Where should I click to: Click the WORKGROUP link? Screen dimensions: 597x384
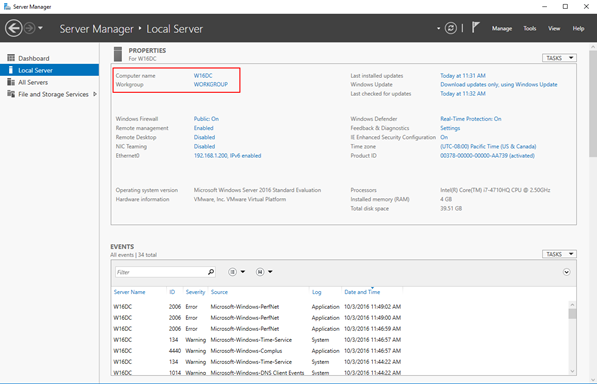pos(211,84)
